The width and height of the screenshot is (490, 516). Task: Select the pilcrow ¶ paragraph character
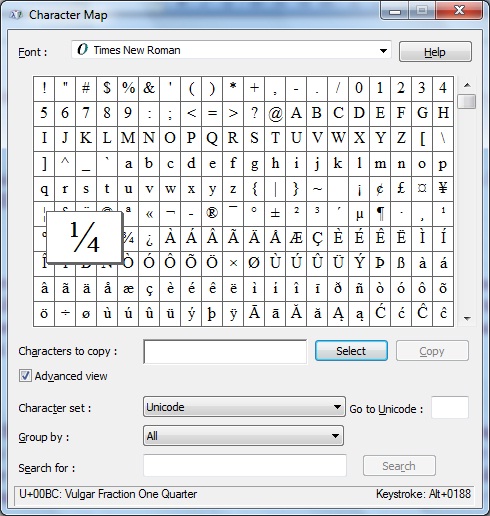click(x=380, y=214)
